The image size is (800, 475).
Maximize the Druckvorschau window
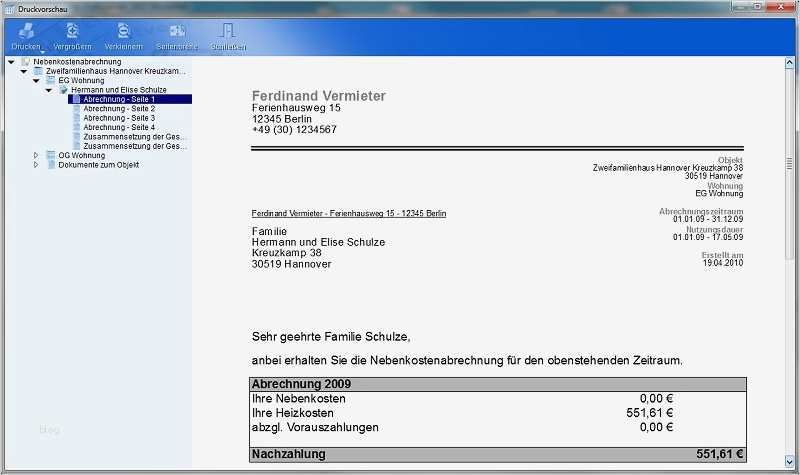click(758, 7)
